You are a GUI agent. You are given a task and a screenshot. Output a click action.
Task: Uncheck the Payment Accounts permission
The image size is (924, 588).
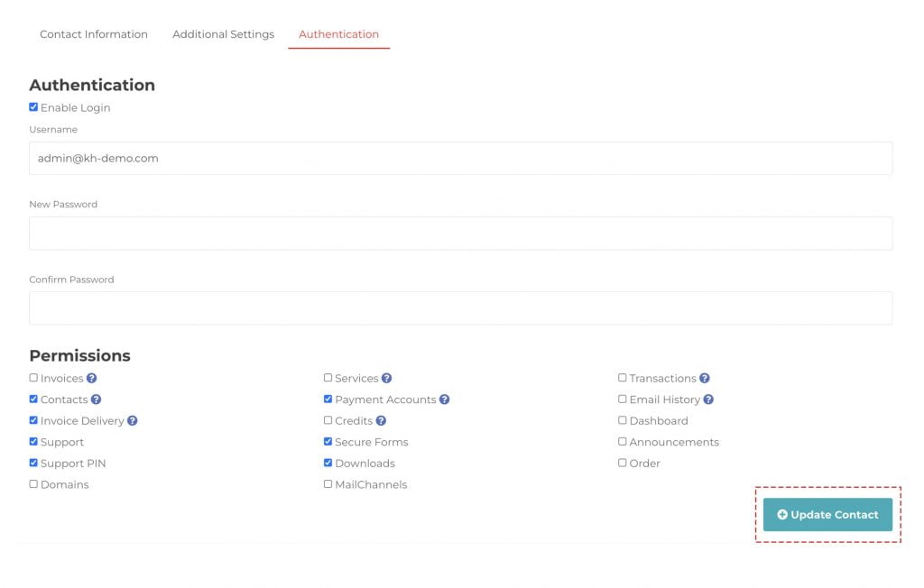[x=328, y=399]
